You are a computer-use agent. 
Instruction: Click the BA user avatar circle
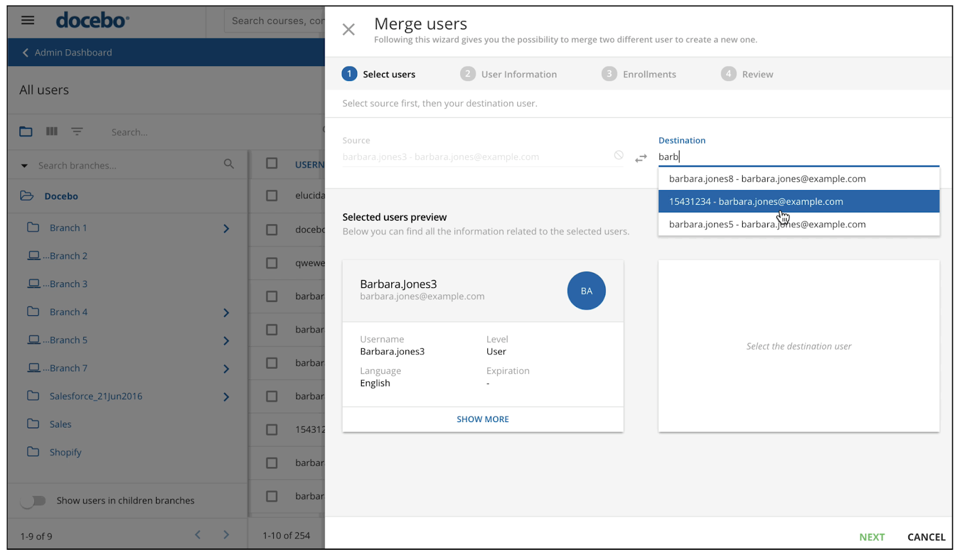[586, 291]
